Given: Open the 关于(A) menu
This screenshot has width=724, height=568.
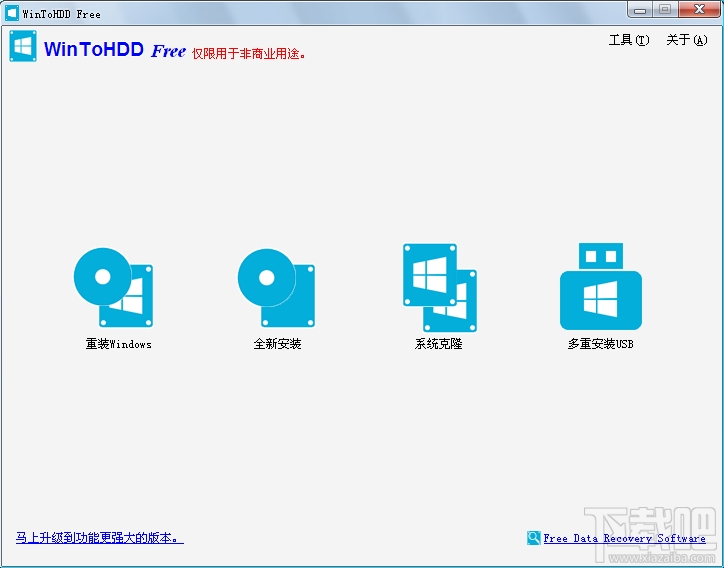Looking at the screenshot, I should pos(687,40).
